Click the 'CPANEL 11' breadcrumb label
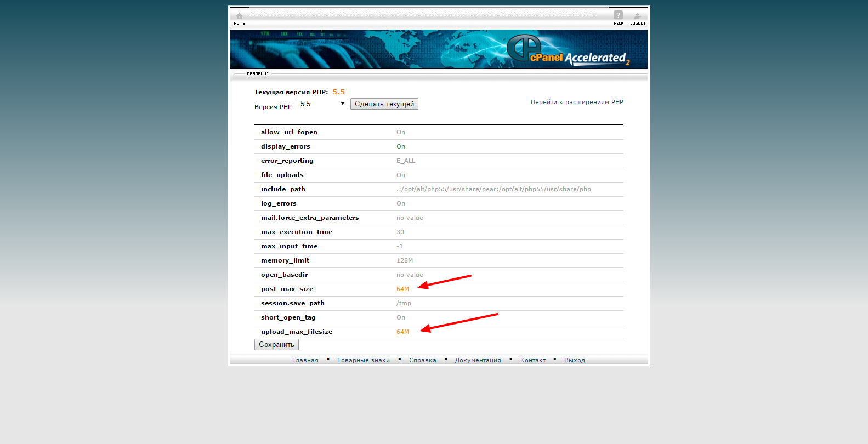Viewport: 868px width, 444px height. pyautogui.click(x=258, y=73)
